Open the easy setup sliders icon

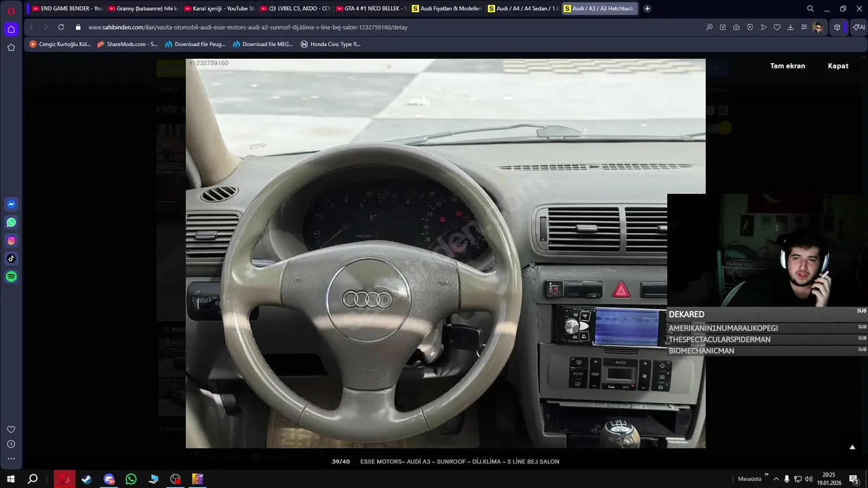pos(804,27)
